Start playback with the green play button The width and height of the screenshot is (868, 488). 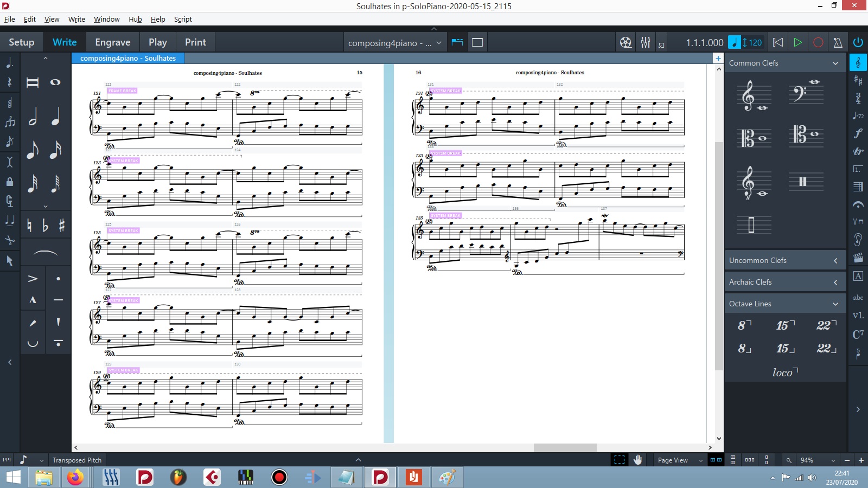tap(797, 42)
